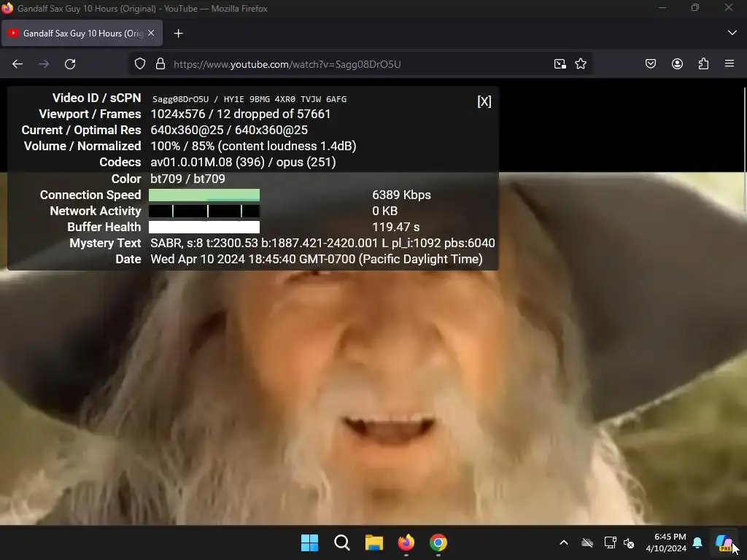Click the '640x360@25 / 640x360@25' resolution text
Screen dimensions: 747x560
[229, 130]
